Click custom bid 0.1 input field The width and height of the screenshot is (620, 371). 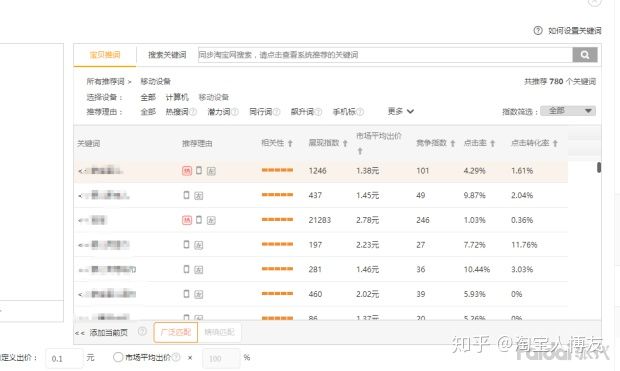(x=64, y=358)
